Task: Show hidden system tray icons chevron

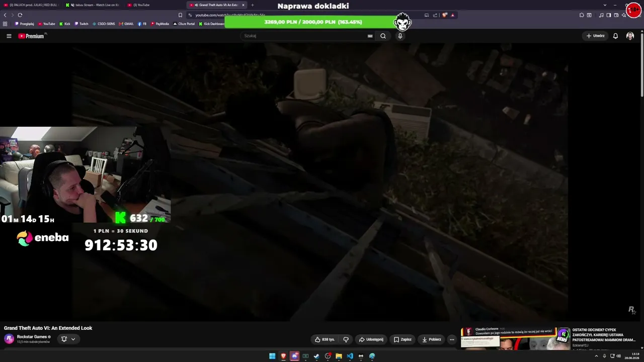Action: 596,356
